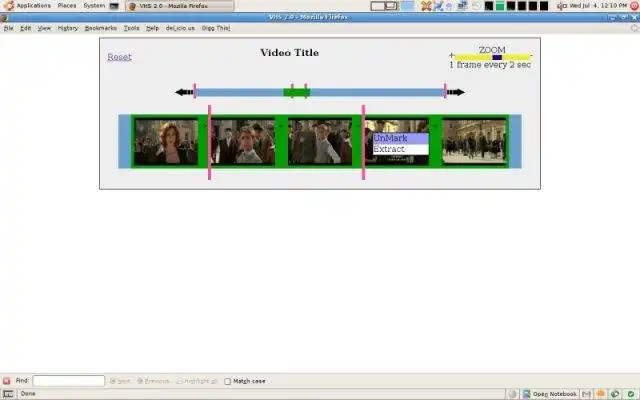
Task: Click the left pink marker above filmstrip
Action: [x=209, y=142]
